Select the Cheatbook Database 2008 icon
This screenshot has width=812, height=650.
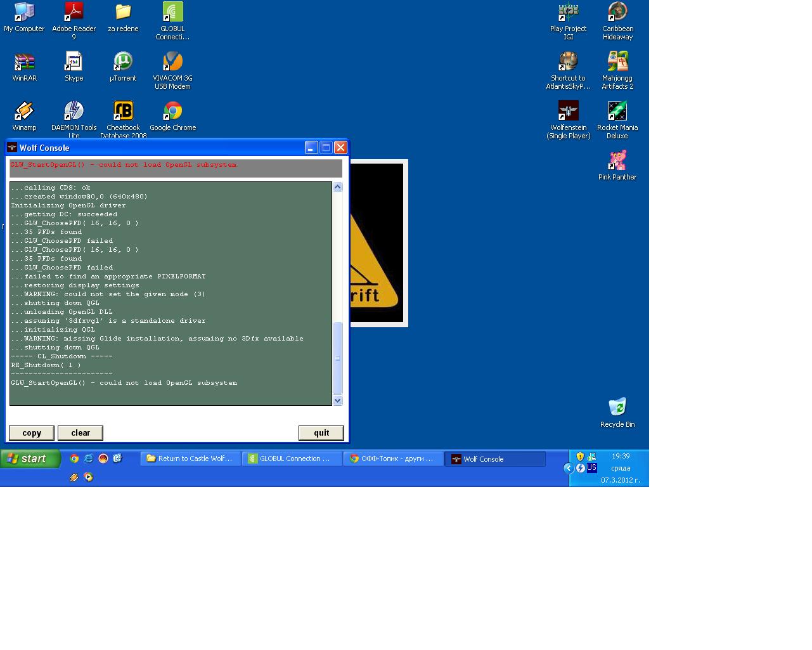click(123, 112)
